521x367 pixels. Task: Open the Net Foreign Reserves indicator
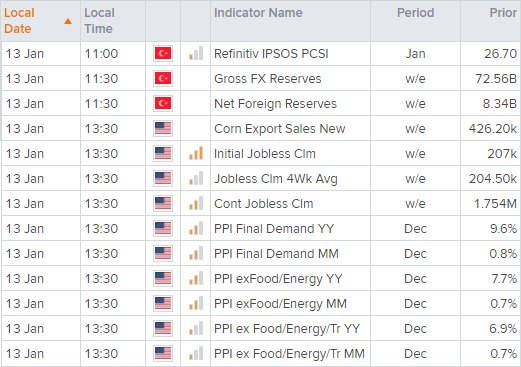[x=275, y=104]
